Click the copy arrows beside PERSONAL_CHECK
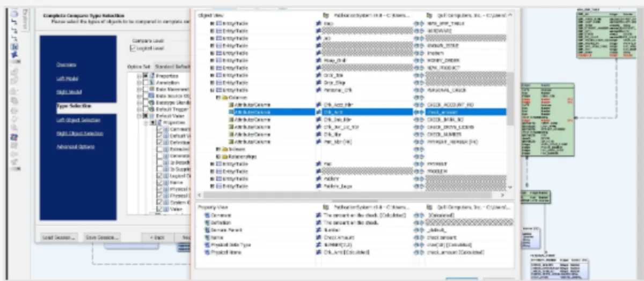The height and width of the screenshot is (281, 644). click(419, 90)
